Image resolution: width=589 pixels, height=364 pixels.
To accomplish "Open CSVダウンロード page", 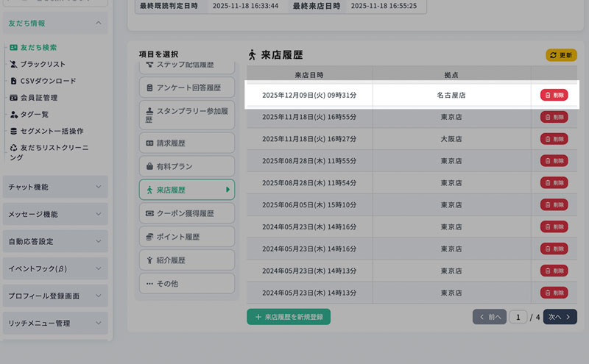I will pos(47,81).
